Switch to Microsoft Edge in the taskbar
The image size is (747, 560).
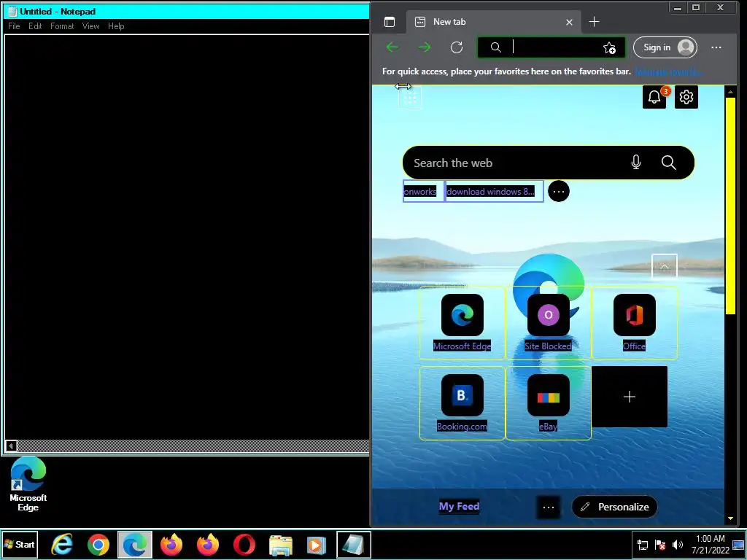[135, 544]
